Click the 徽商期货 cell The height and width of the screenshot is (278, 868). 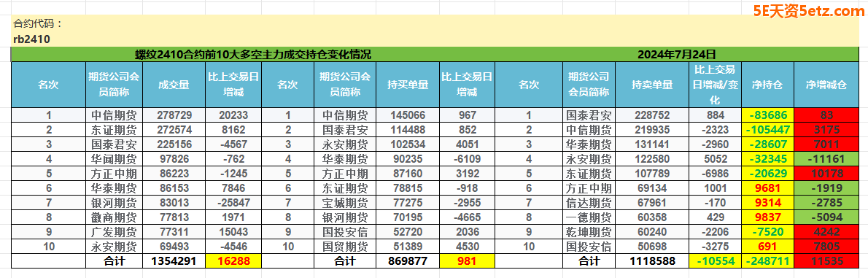click(x=114, y=217)
